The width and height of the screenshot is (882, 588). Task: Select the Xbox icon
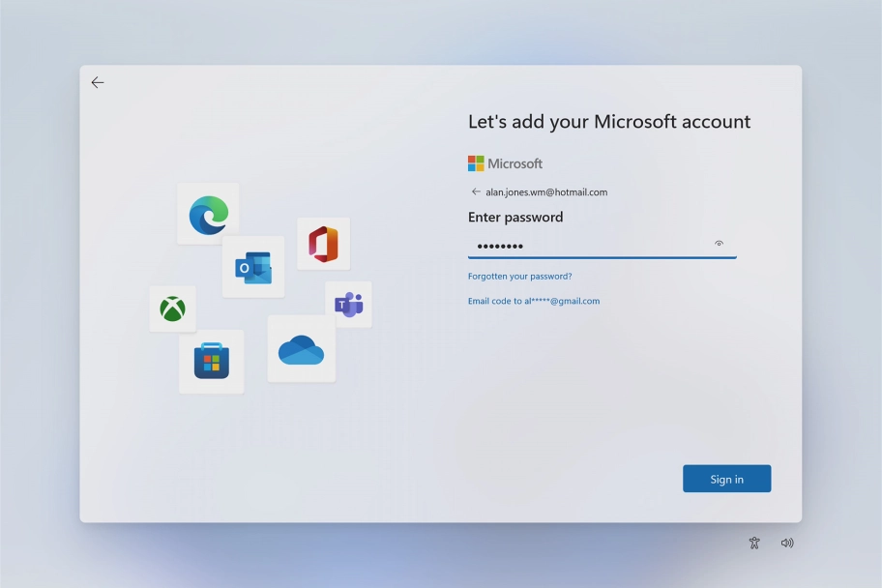172,309
